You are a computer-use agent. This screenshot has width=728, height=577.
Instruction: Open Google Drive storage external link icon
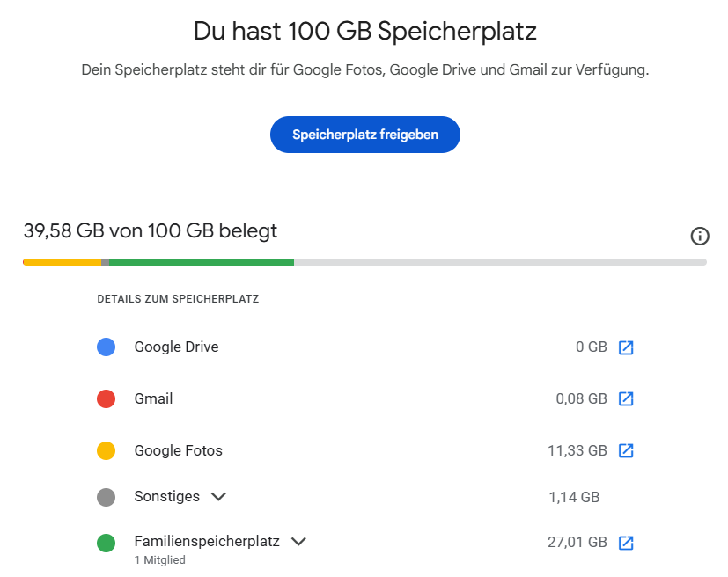coord(626,347)
